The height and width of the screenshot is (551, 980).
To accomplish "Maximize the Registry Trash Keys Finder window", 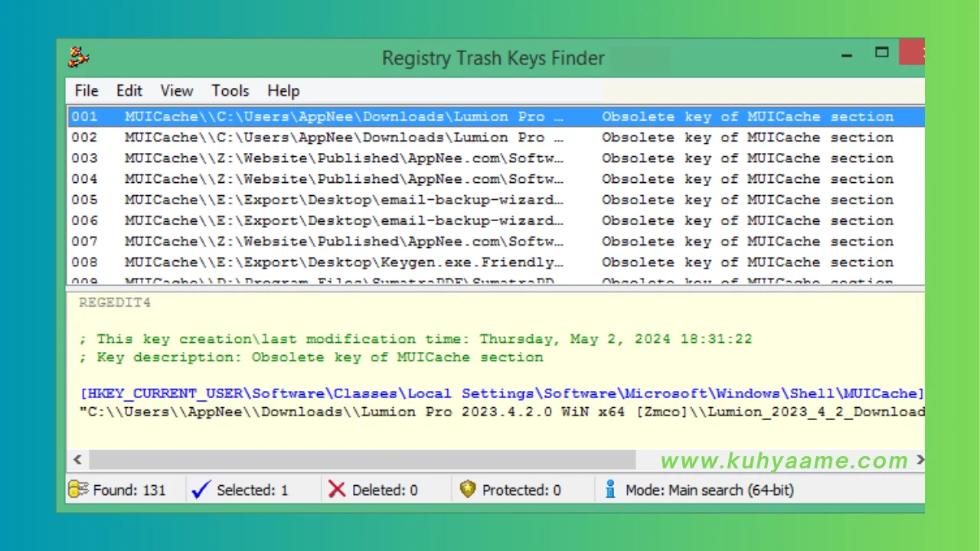I will click(882, 53).
